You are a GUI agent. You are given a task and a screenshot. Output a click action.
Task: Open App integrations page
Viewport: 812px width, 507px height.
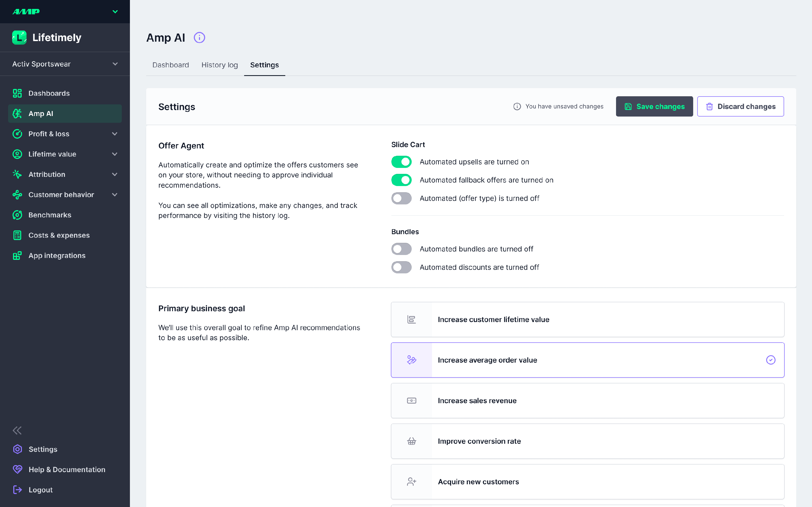[57, 256]
